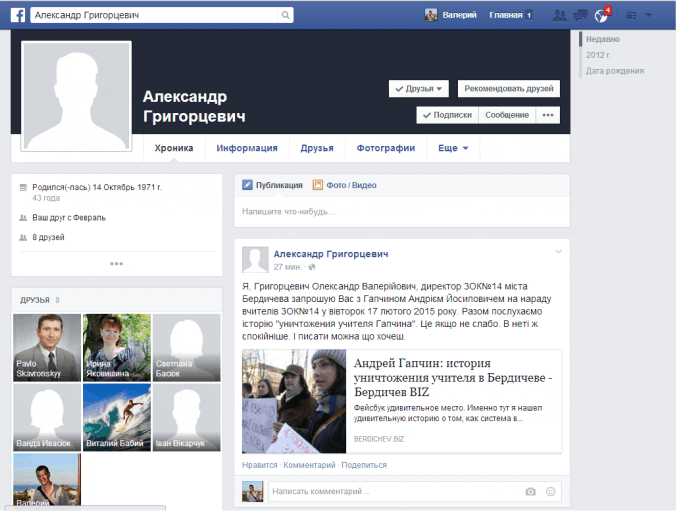This screenshot has height=511, width=676.
Task: Open friend Валерий thumbnail at bottom
Action: (x=47, y=480)
